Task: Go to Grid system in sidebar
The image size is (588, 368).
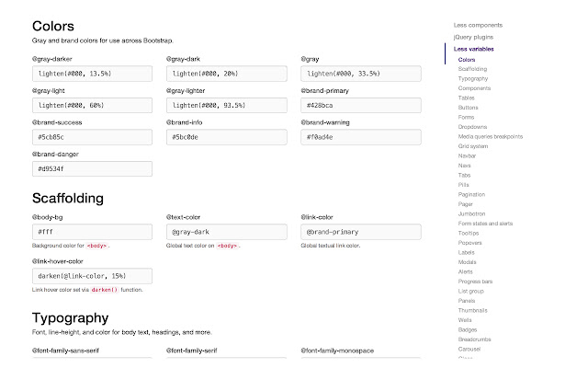Action: [473, 146]
